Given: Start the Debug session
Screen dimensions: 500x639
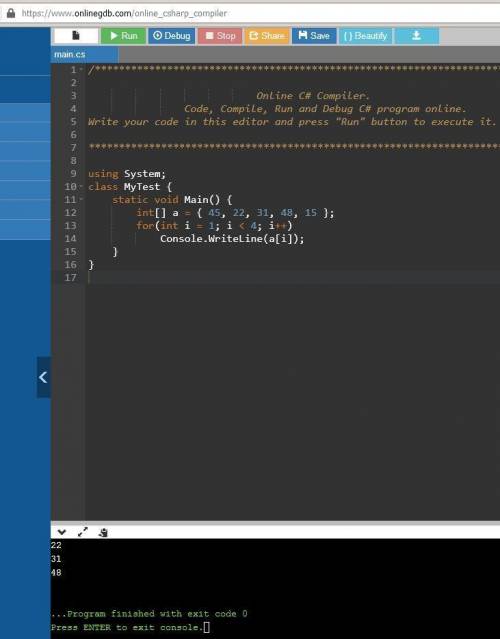Looking at the screenshot, I should tap(172, 35).
